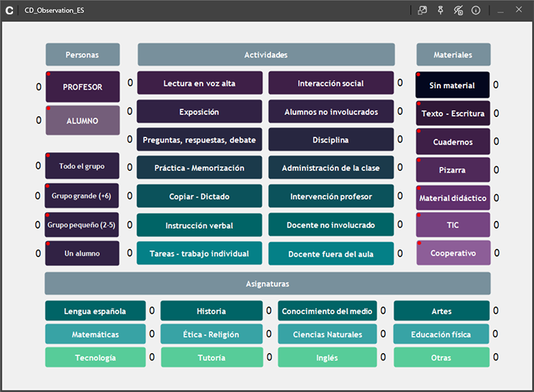
Task: Choose Todo el grupo
Action: point(82,166)
